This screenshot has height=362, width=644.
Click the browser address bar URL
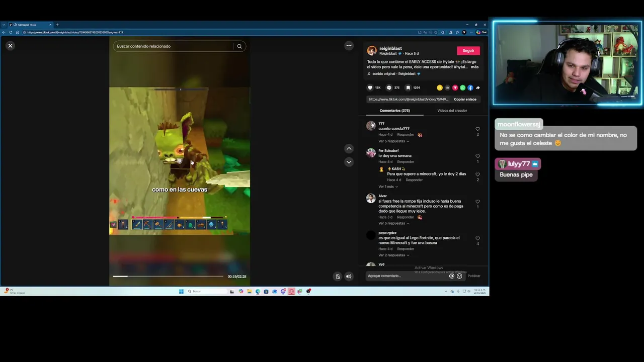click(75, 32)
